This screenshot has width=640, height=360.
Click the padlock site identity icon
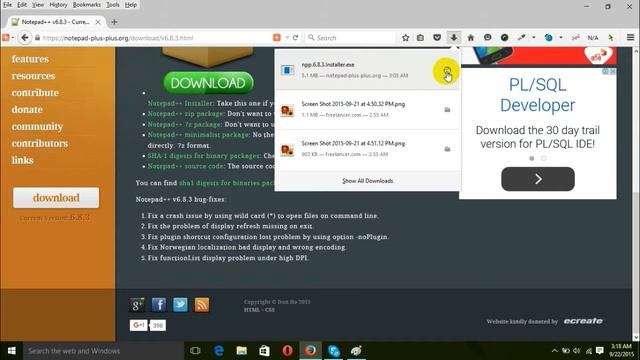[38, 38]
